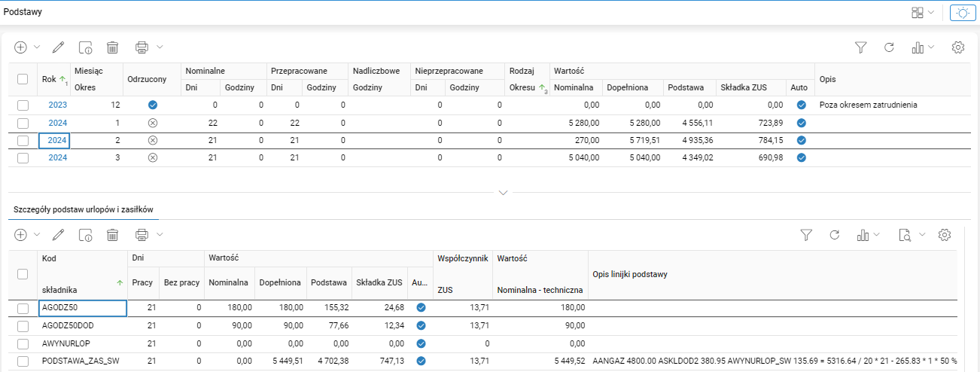Open dropdown arrow beside upper chart icon

[931, 47]
